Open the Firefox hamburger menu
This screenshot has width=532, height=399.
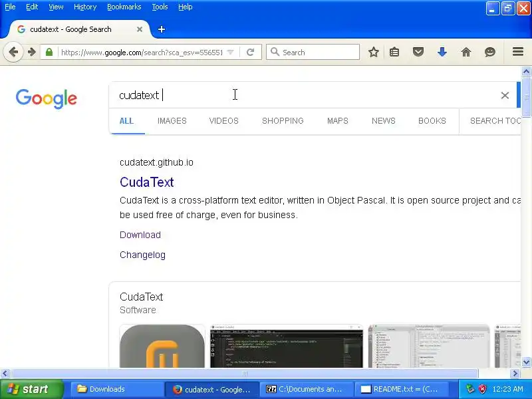point(518,52)
